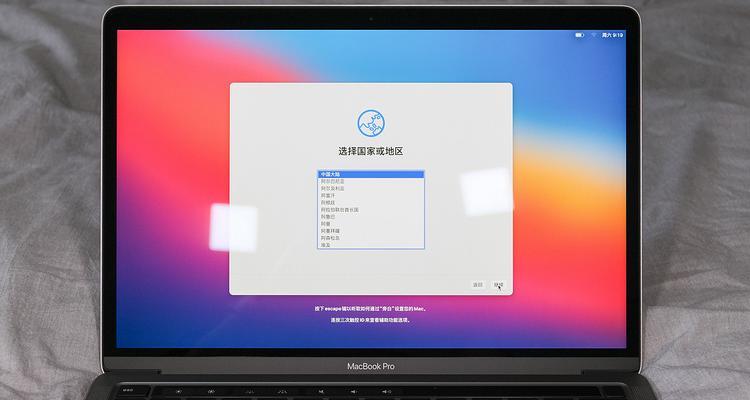Select 中国大陆 in the region list

pos(371,174)
